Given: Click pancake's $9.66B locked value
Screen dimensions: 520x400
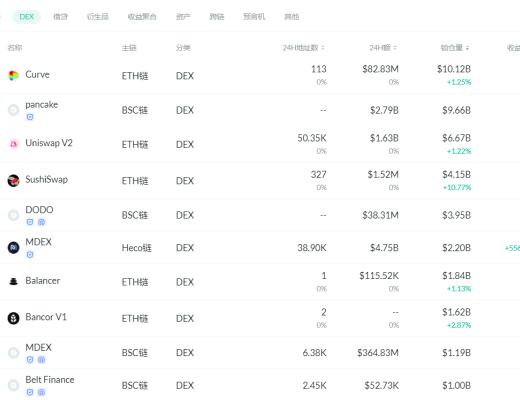Looking at the screenshot, I should (x=457, y=110).
